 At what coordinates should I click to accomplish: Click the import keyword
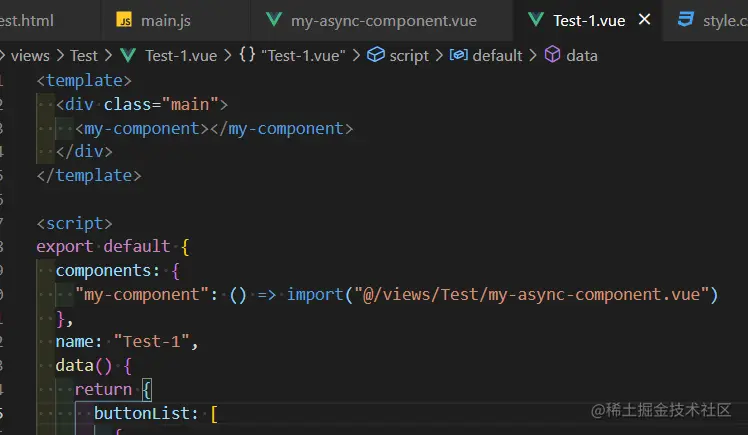315,294
